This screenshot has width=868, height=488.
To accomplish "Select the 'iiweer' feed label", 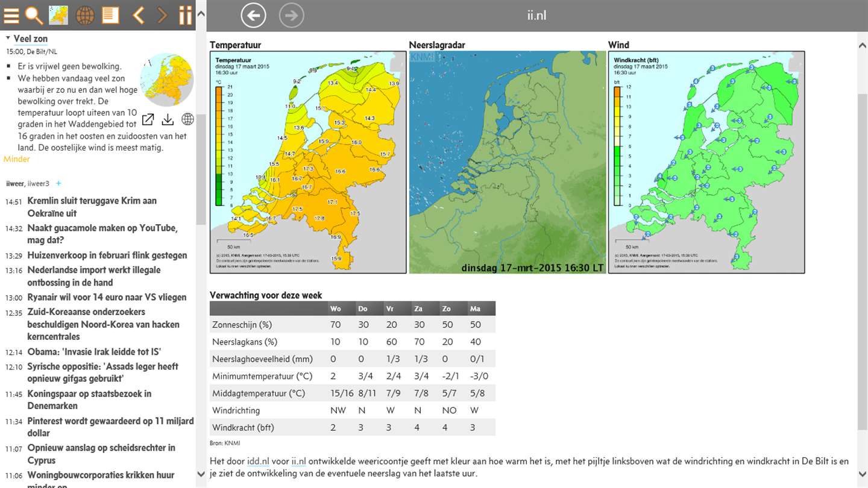I will coord(14,183).
